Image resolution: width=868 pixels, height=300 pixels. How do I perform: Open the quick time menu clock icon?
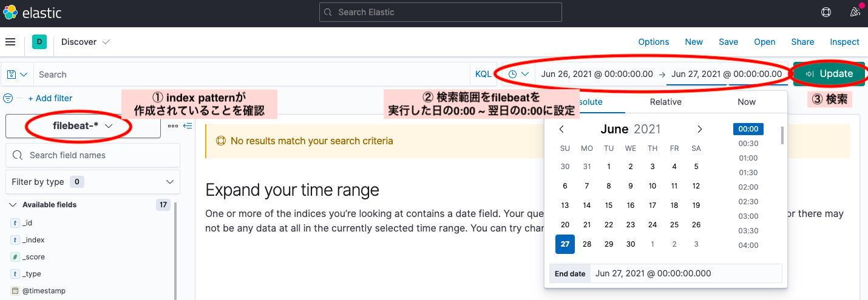518,74
